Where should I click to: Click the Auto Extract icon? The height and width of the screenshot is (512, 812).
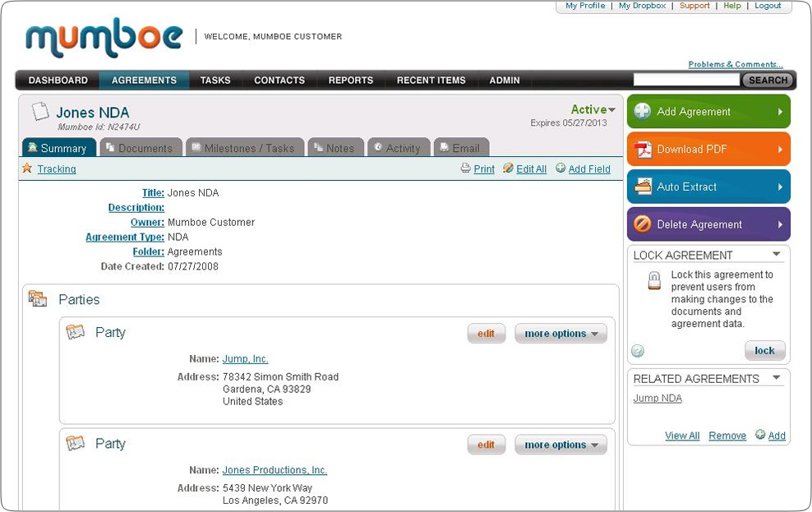tap(643, 187)
